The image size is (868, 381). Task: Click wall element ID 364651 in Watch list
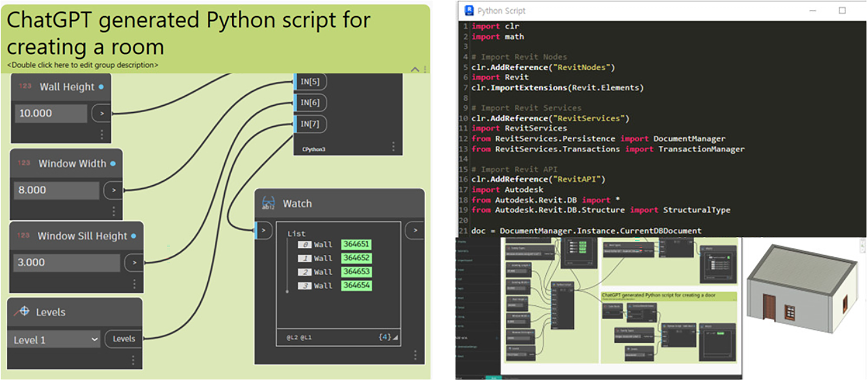(x=356, y=244)
